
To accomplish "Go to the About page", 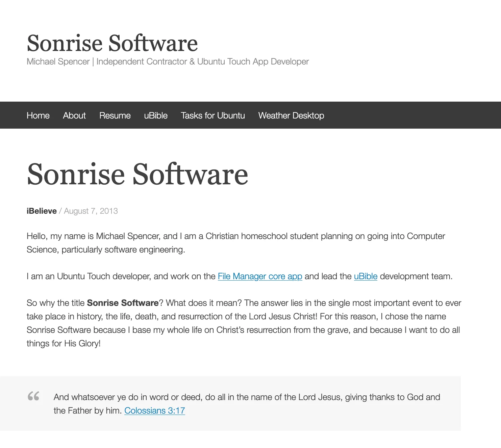I will pos(74,115).
